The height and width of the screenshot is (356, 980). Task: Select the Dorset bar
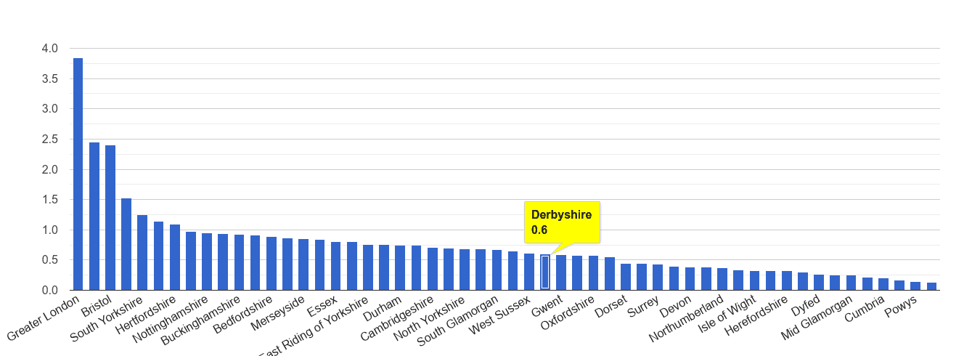625,277
